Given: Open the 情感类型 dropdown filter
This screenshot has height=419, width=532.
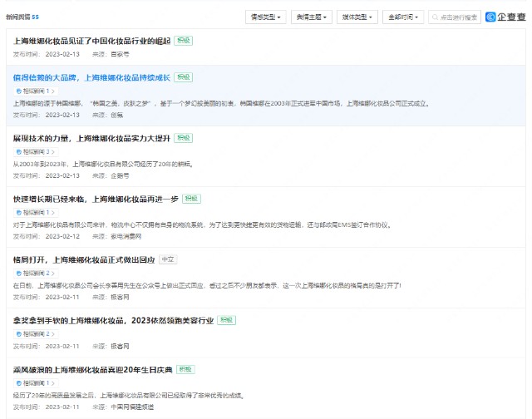Looking at the screenshot, I should tap(265, 17).
